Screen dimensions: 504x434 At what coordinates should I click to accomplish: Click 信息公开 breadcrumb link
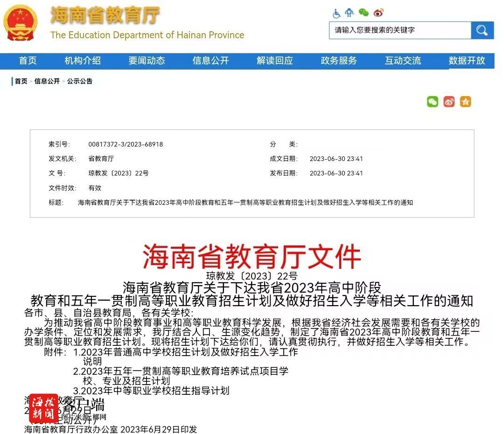47,81
